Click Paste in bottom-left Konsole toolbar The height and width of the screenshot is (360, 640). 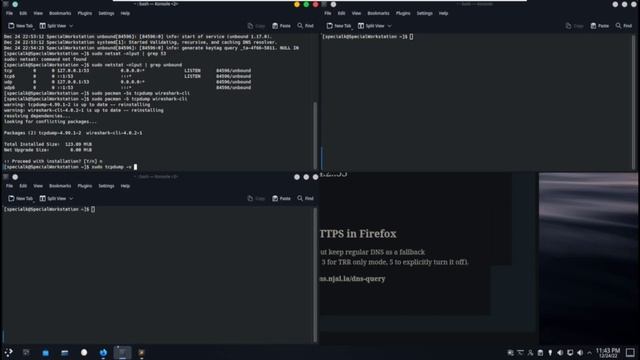[x=281, y=198]
